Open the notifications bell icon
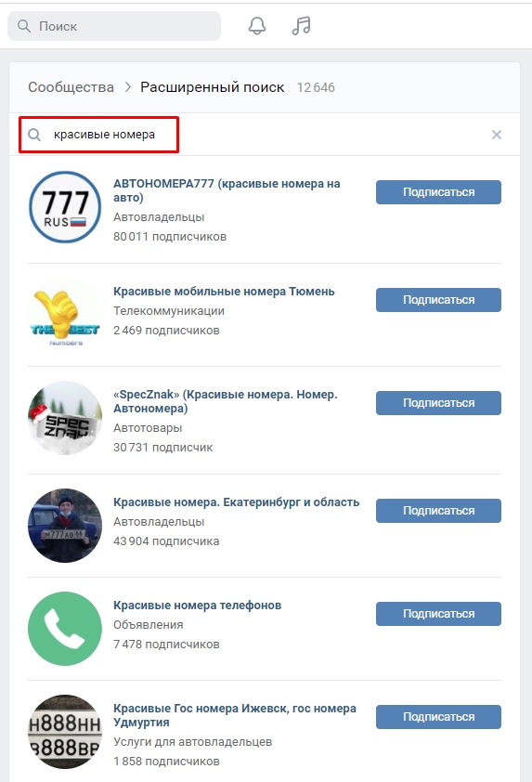This screenshot has height=782, width=532. click(257, 26)
